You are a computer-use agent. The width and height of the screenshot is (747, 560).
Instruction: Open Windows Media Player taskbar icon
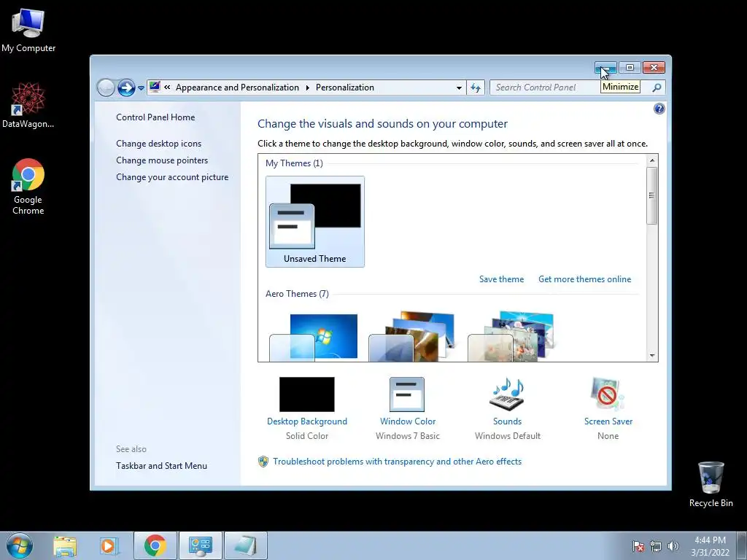point(109,546)
